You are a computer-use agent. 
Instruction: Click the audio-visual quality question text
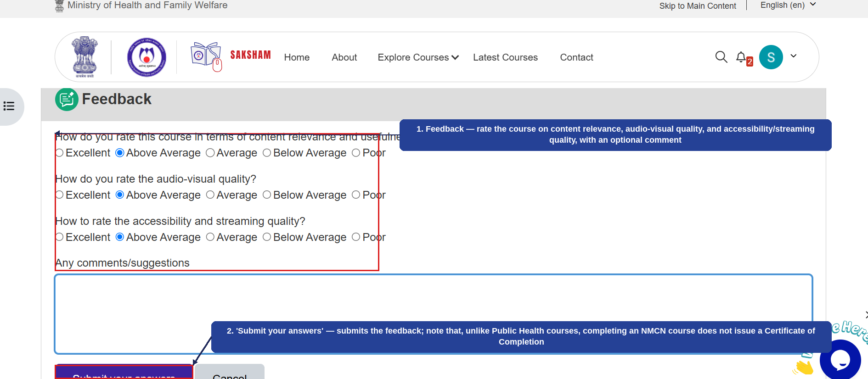pos(156,179)
